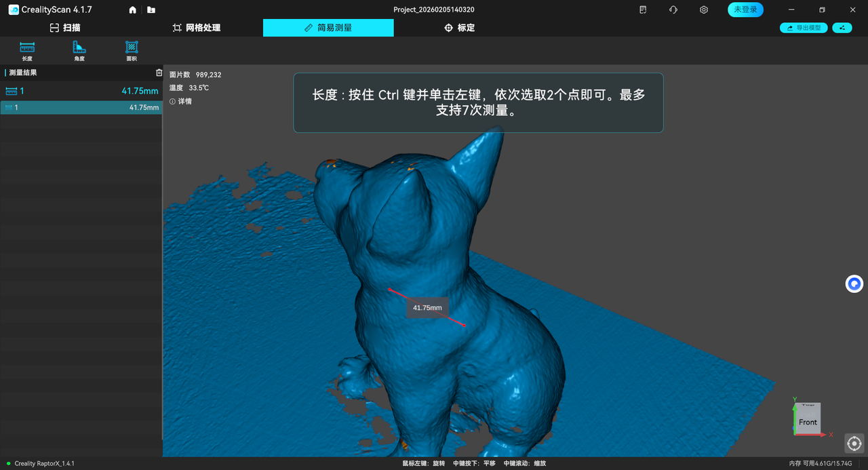The width and height of the screenshot is (868, 470).
Task: Select the 面积 (area) measurement tool
Action: point(132,51)
